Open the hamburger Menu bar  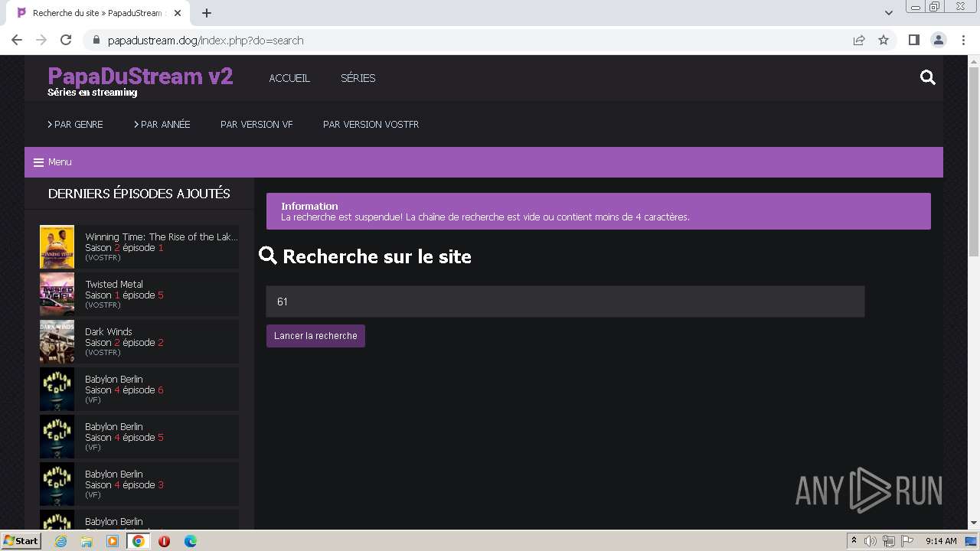pos(484,162)
